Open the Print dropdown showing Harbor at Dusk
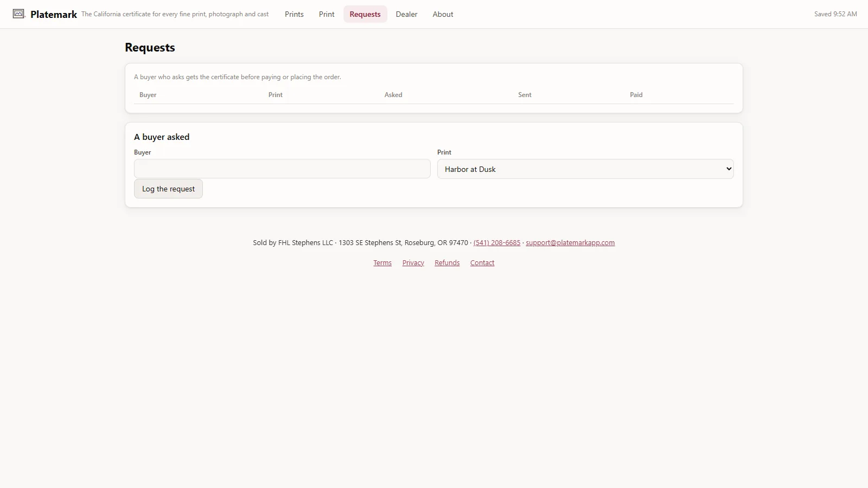 click(585, 169)
